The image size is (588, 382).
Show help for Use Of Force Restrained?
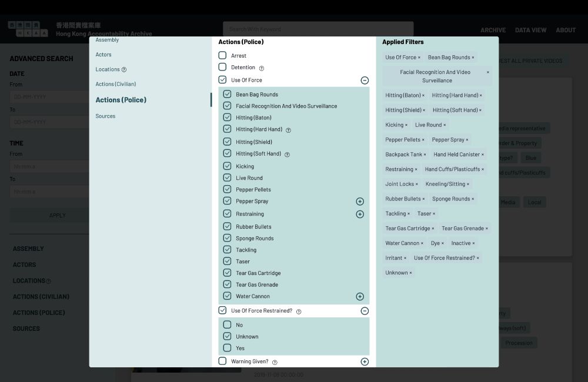pyautogui.click(x=299, y=311)
